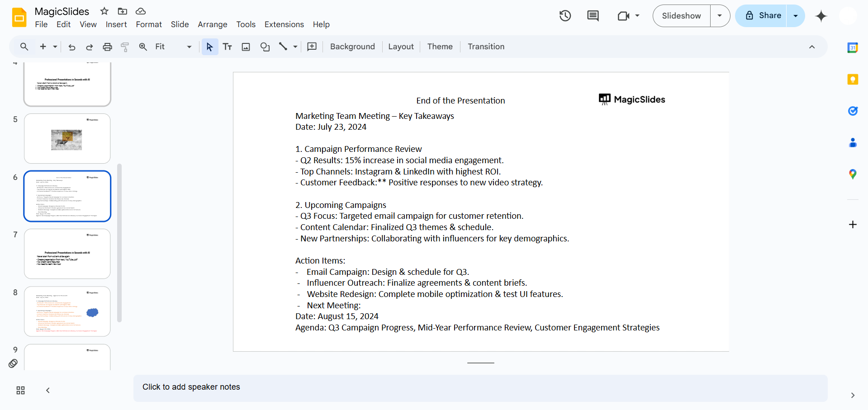Open the comments panel icon
This screenshot has height=410, width=868.
(x=593, y=16)
